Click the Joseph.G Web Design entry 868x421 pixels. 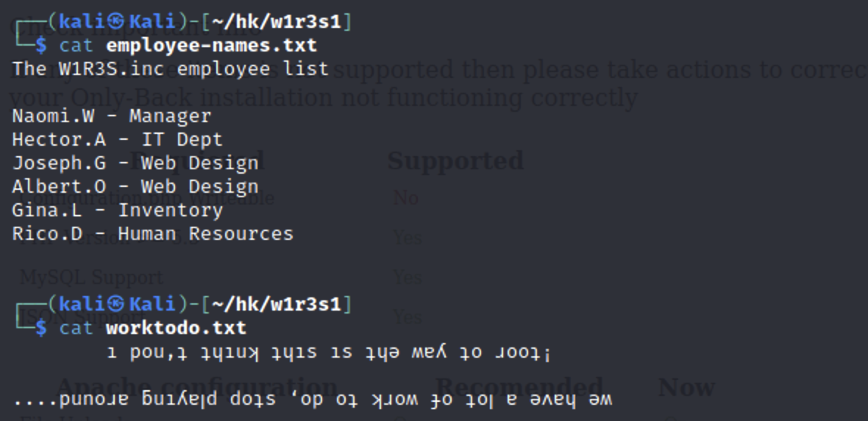click(135, 163)
